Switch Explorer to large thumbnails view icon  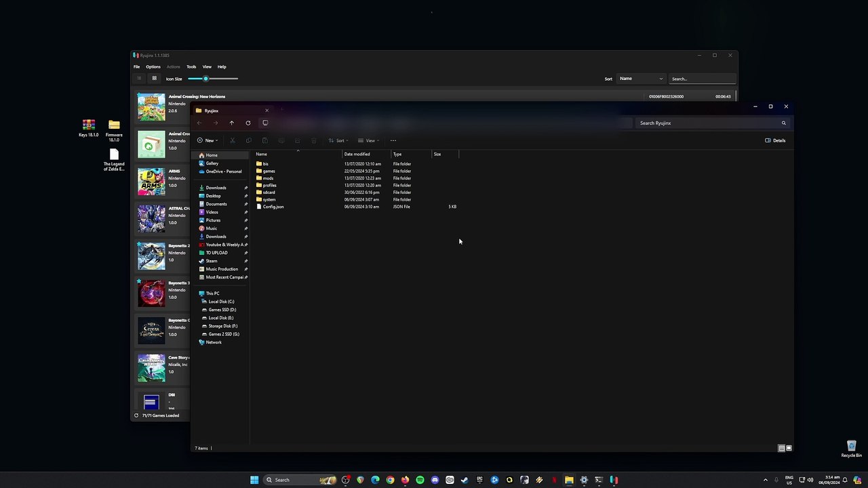point(789,448)
